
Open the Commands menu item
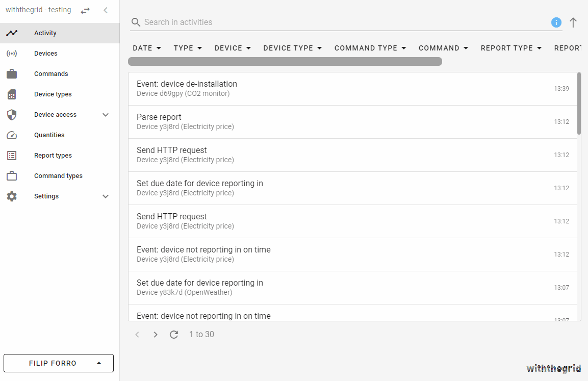point(51,74)
